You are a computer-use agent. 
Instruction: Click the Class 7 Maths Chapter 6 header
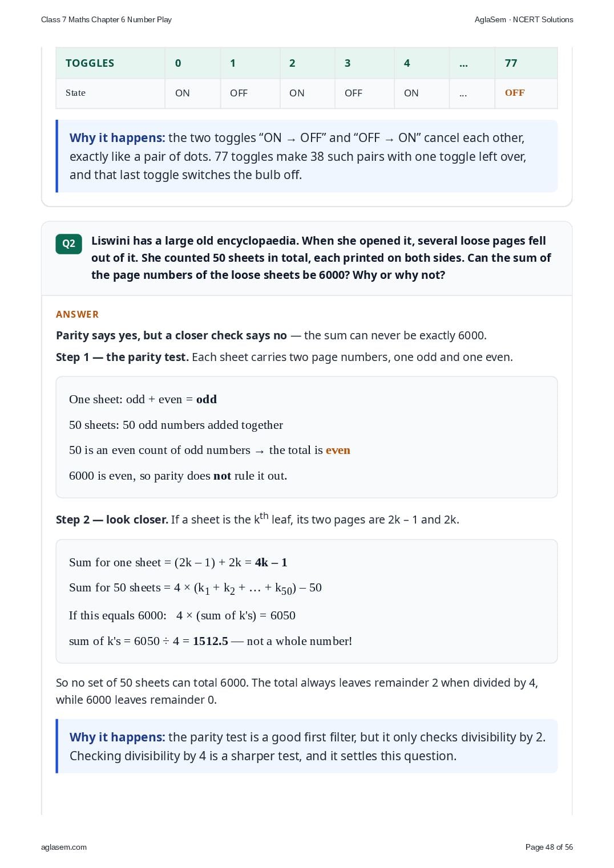click(106, 19)
